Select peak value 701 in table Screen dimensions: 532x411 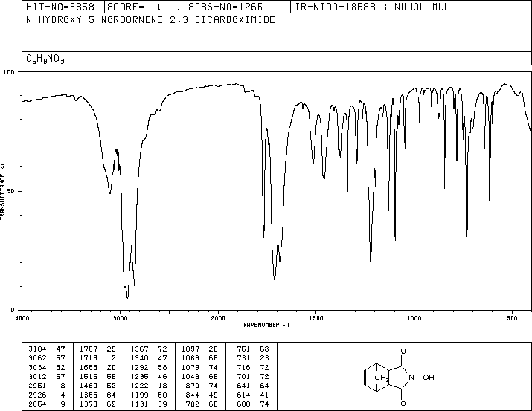tap(243, 376)
